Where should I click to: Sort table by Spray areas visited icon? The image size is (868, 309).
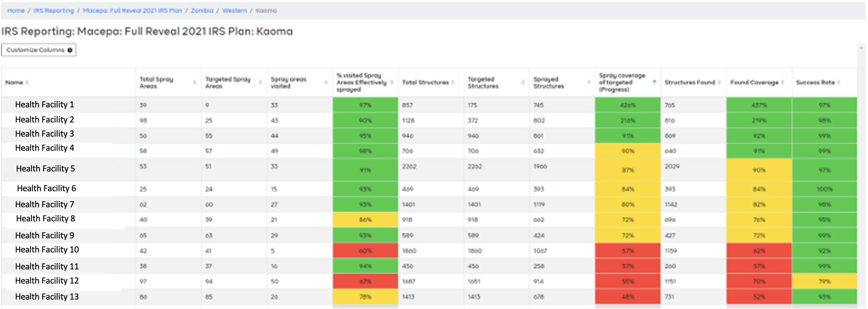point(326,82)
